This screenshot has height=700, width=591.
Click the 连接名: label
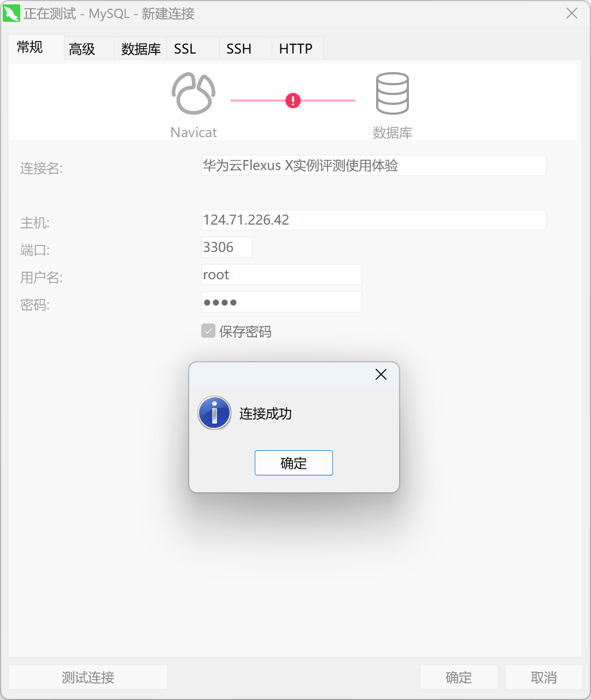click(42, 168)
